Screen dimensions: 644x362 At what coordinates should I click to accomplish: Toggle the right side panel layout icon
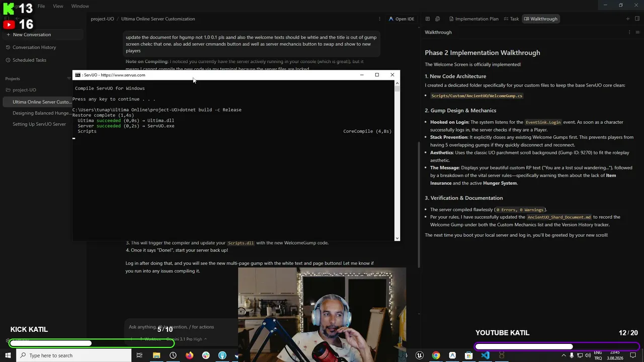click(x=637, y=19)
